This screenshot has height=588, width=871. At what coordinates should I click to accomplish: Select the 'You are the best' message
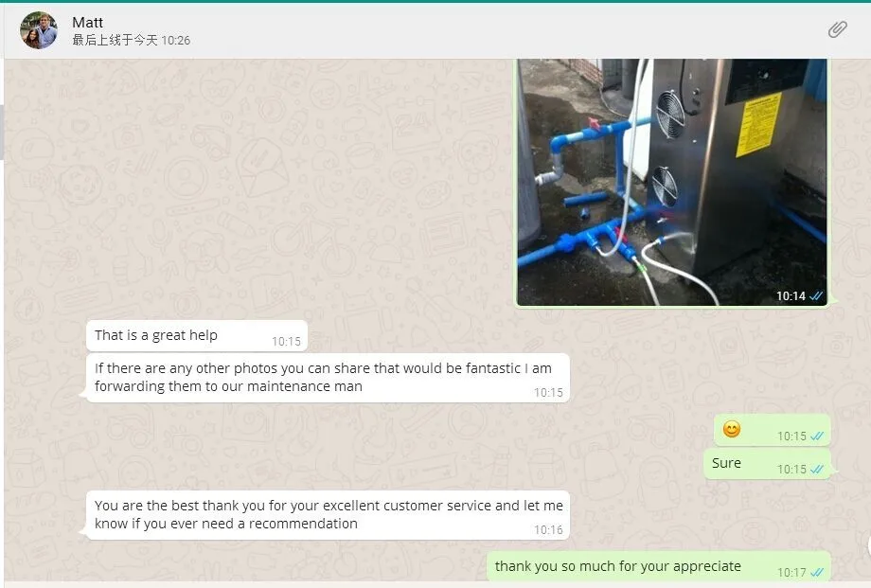pyautogui.click(x=328, y=515)
